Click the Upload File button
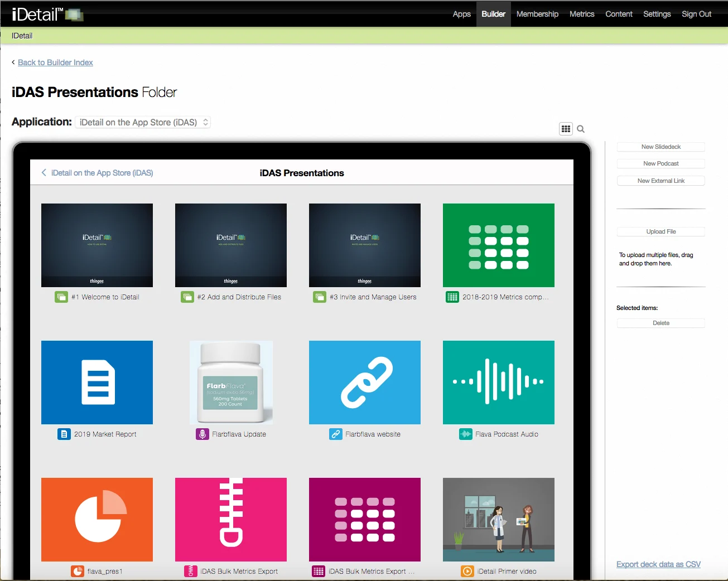This screenshot has width=728, height=581. pos(661,232)
